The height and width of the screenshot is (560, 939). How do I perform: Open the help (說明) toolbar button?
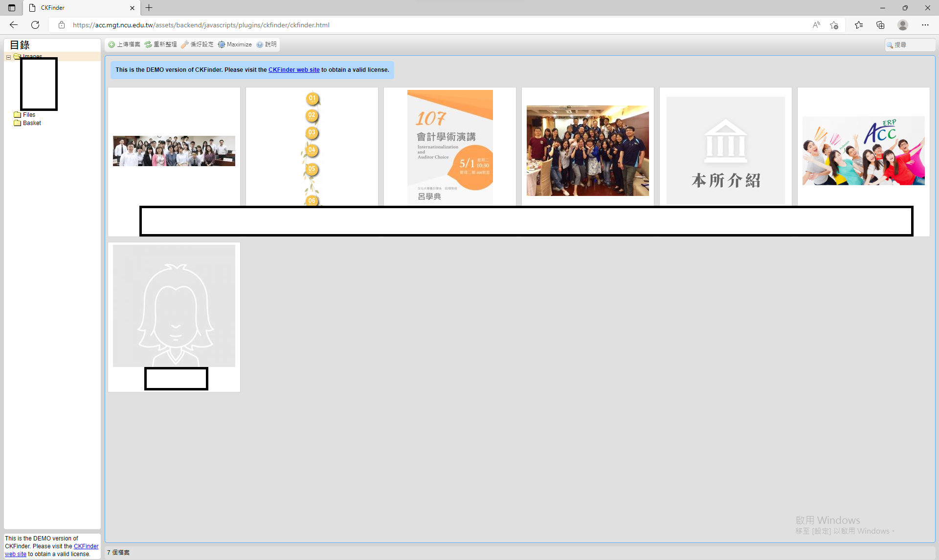(x=267, y=44)
